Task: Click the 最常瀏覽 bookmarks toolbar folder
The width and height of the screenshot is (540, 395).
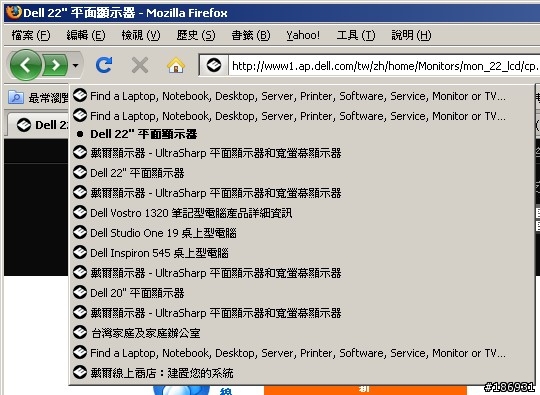Action: (38, 98)
